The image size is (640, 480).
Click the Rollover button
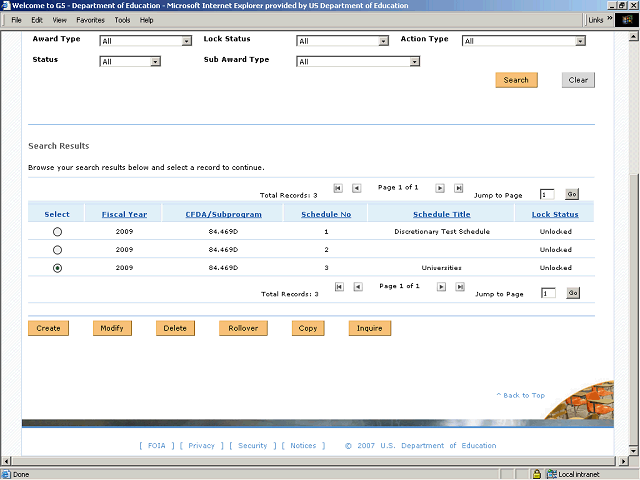(x=243, y=328)
